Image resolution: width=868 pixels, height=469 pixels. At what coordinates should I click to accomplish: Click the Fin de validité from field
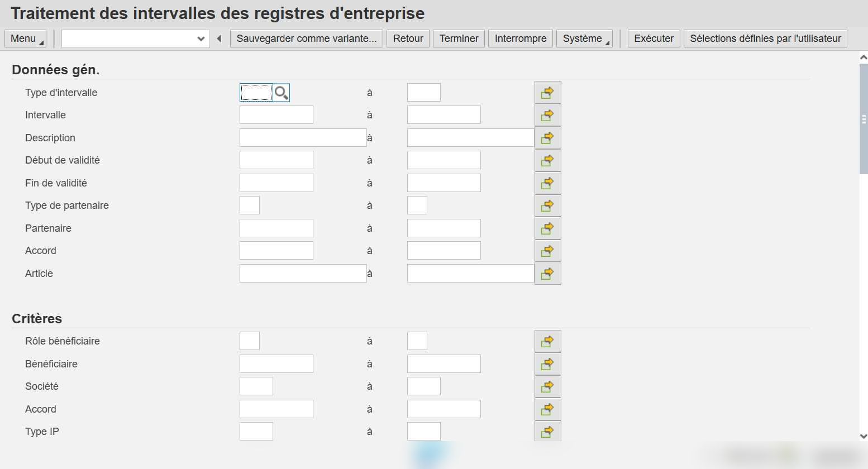click(276, 183)
